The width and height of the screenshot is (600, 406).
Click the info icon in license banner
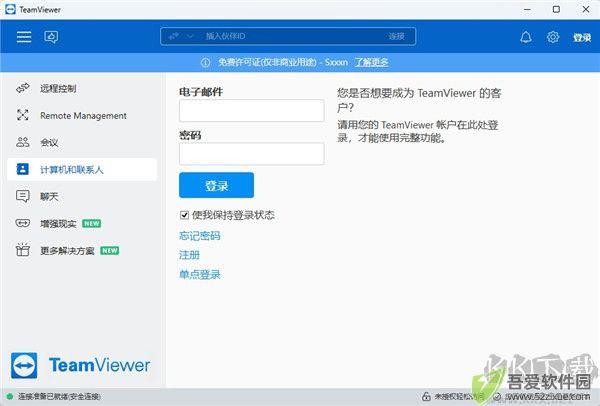coord(205,62)
